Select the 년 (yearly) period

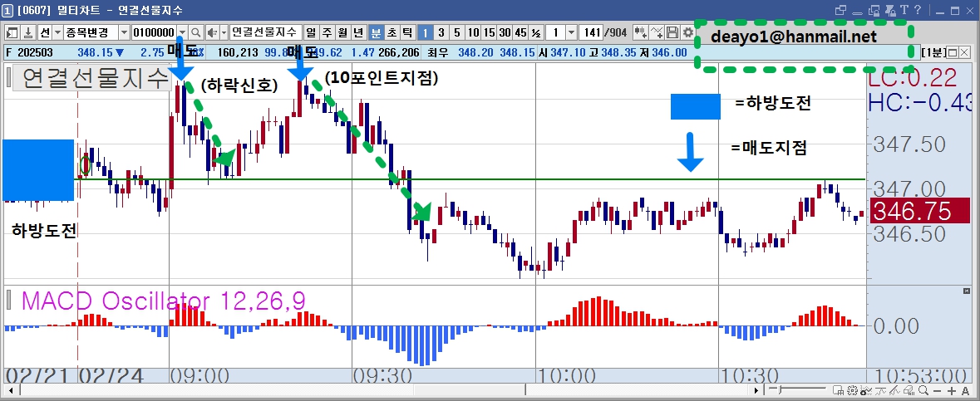point(358,32)
